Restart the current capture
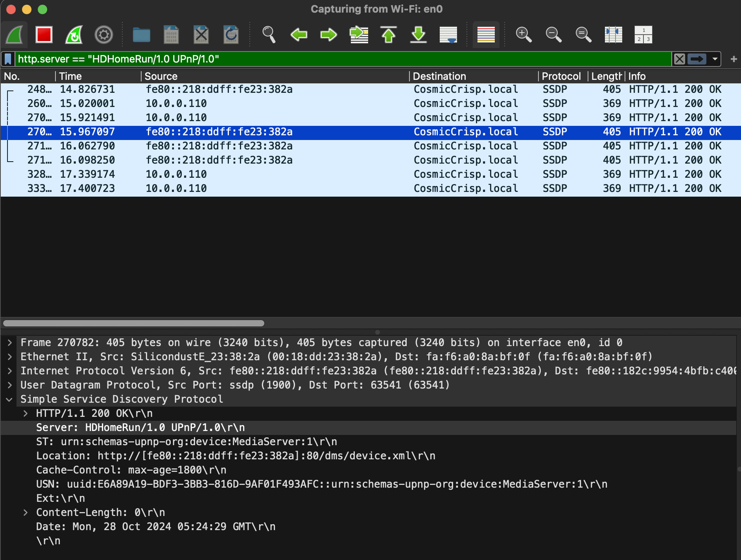This screenshot has width=741, height=560. 74,35
